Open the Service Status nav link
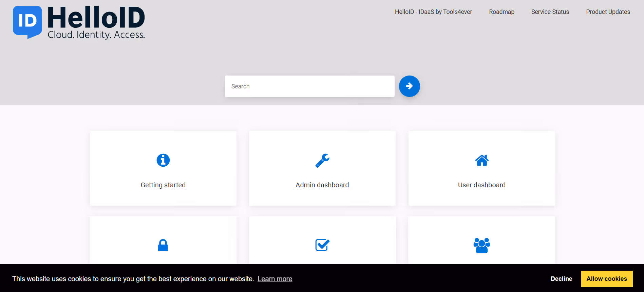This screenshot has width=644, height=292. (x=550, y=12)
